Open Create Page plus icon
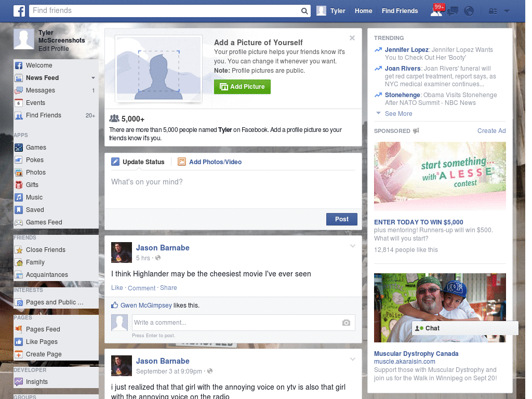This screenshot has width=532, height=399. click(x=19, y=354)
